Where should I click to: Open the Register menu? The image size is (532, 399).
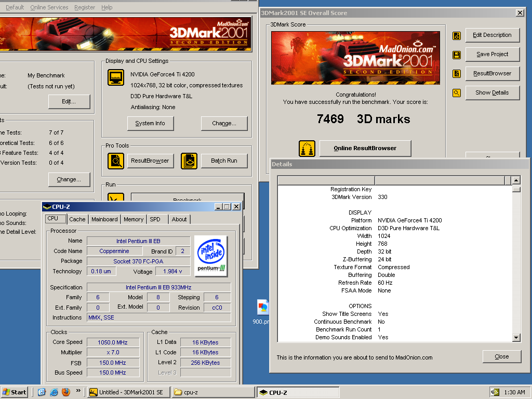tap(85, 7)
